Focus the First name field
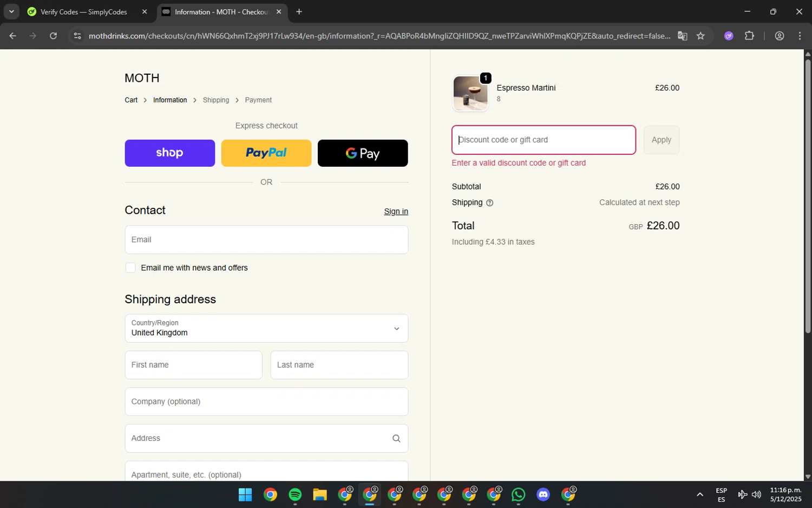Viewport: 812px width, 508px height. pos(193,365)
